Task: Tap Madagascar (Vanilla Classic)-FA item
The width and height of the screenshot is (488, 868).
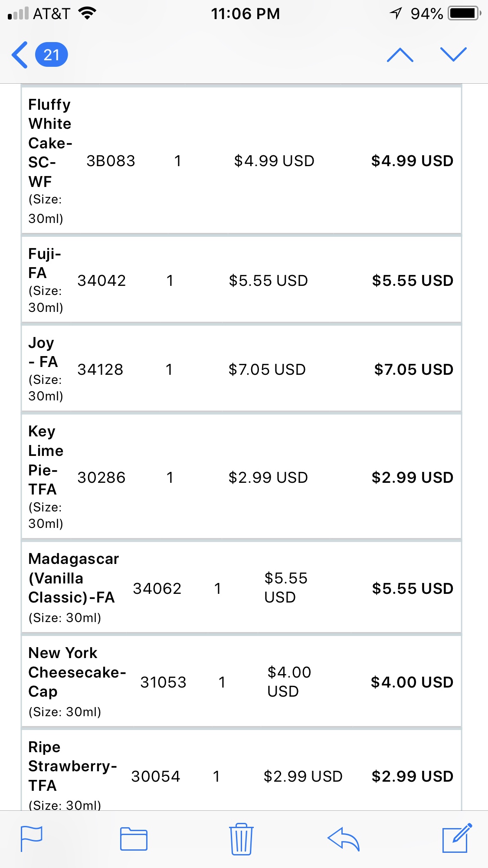Action: [x=73, y=578]
